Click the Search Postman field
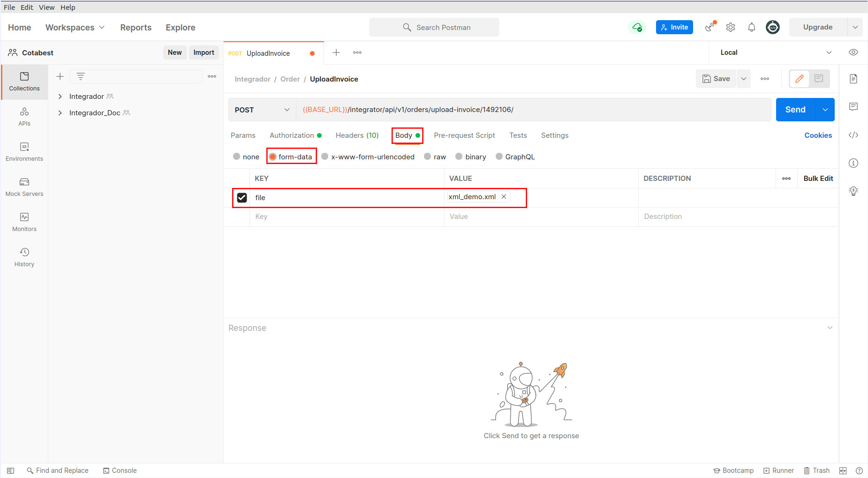 point(434,27)
